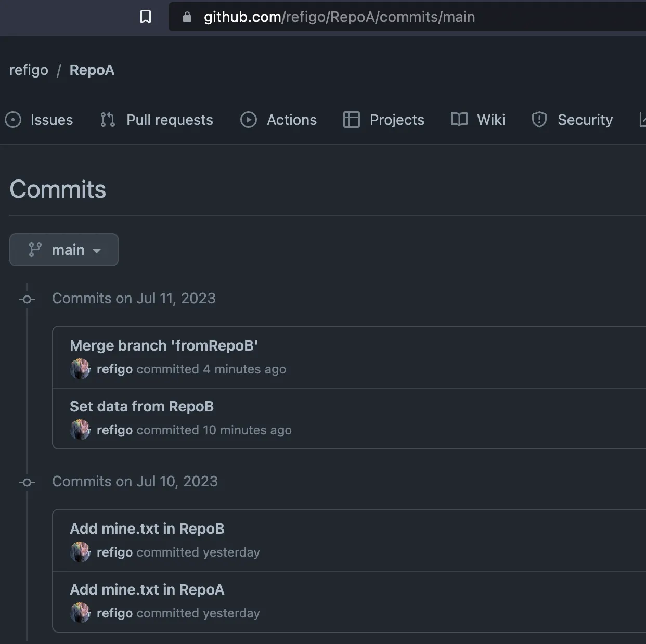Viewport: 646px width, 644px height.
Task: Open the RepoA repository link
Action: (x=92, y=70)
